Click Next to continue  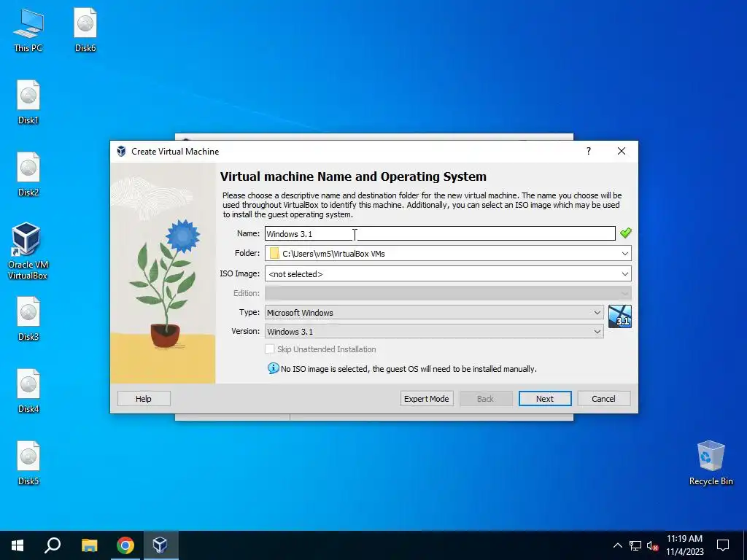click(544, 399)
